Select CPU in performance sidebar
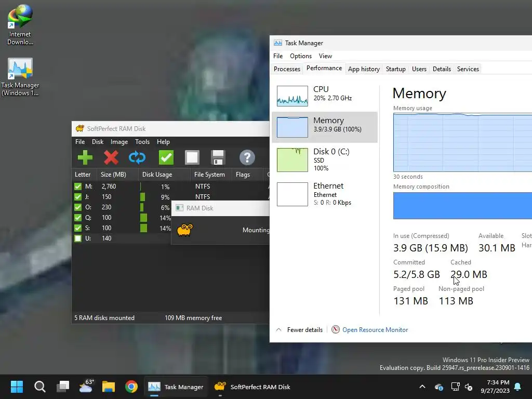The width and height of the screenshot is (532, 399). (325, 96)
